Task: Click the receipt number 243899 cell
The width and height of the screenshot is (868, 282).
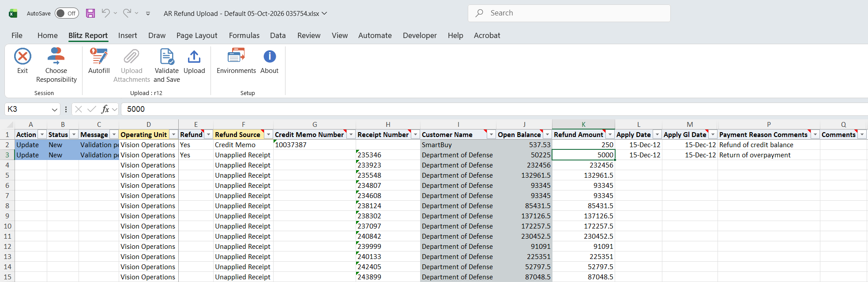Action: [x=388, y=277]
